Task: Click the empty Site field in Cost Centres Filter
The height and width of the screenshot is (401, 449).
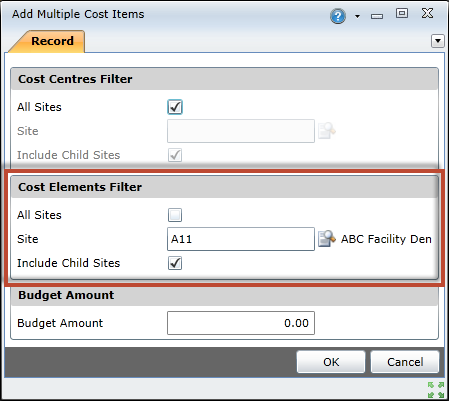Action: coord(241,131)
